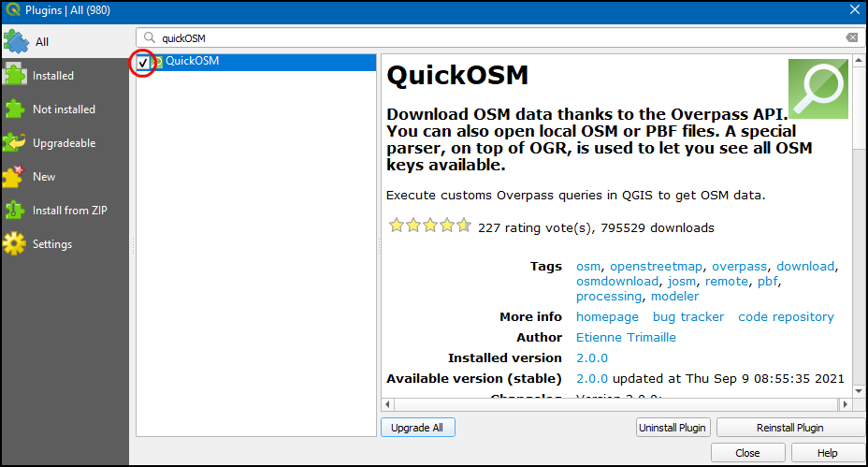Viewport: 868px width, 467px height.
Task: Click the New plugins icon
Action: point(15,177)
